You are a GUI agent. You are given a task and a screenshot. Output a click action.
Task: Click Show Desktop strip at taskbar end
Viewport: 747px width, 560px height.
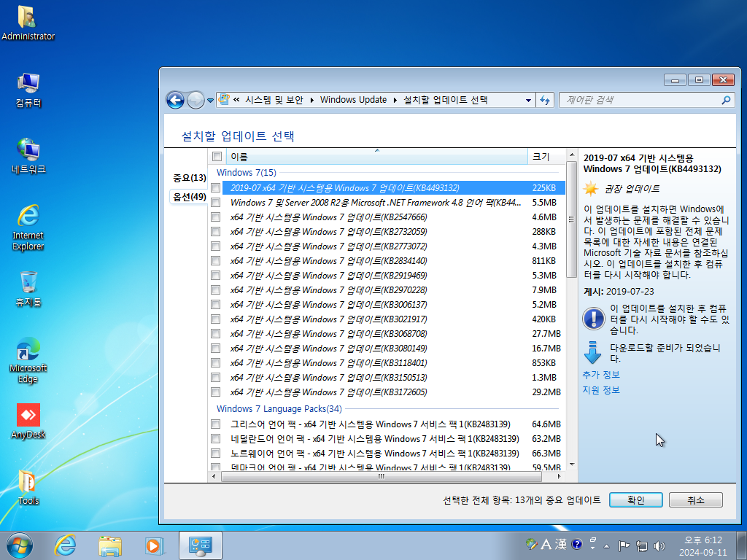tap(741, 545)
